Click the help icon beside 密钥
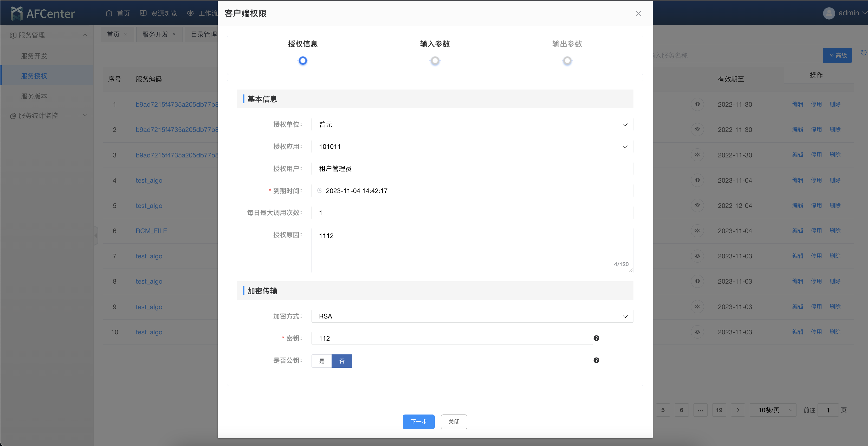868x446 pixels. coord(596,338)
